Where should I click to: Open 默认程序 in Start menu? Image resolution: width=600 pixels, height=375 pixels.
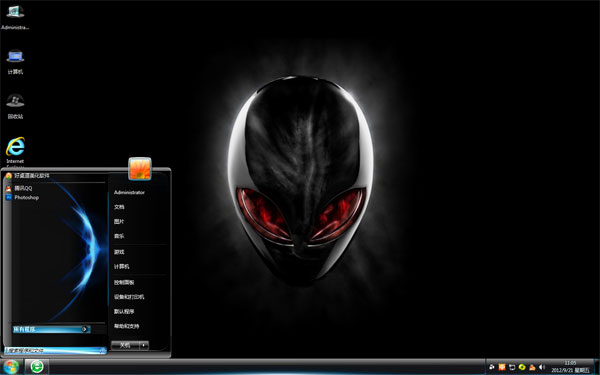tap(124, 311)
